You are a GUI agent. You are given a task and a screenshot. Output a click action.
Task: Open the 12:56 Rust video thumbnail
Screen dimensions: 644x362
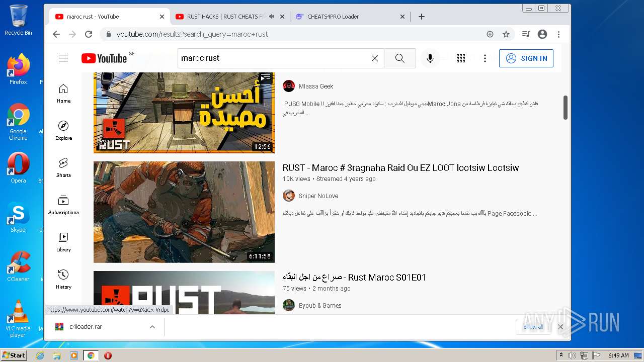coord(184,113)
